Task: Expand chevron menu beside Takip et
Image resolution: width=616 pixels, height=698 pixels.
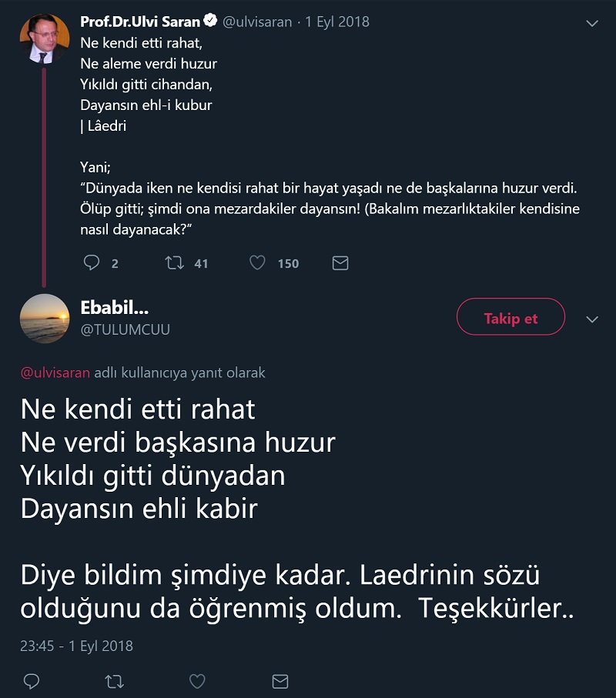Action: point(592,319)
